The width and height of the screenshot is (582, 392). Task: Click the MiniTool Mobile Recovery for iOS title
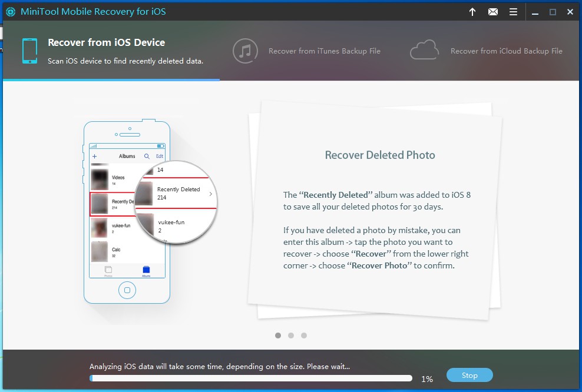[93, 12]
